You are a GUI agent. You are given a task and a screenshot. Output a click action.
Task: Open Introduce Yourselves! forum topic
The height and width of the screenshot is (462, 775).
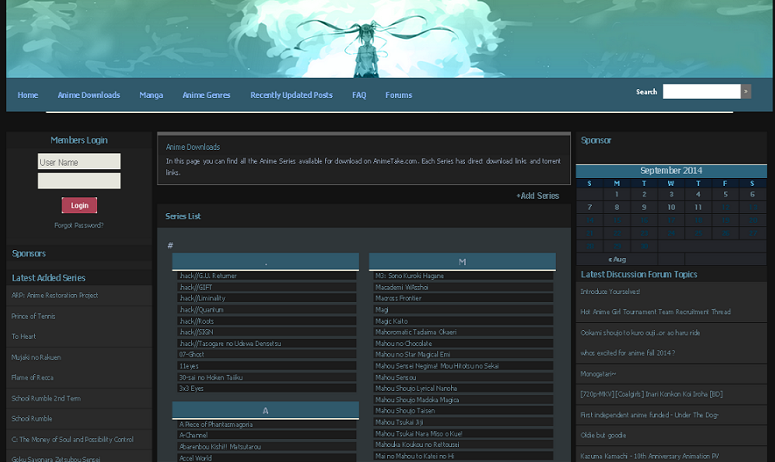coord(610,292)
